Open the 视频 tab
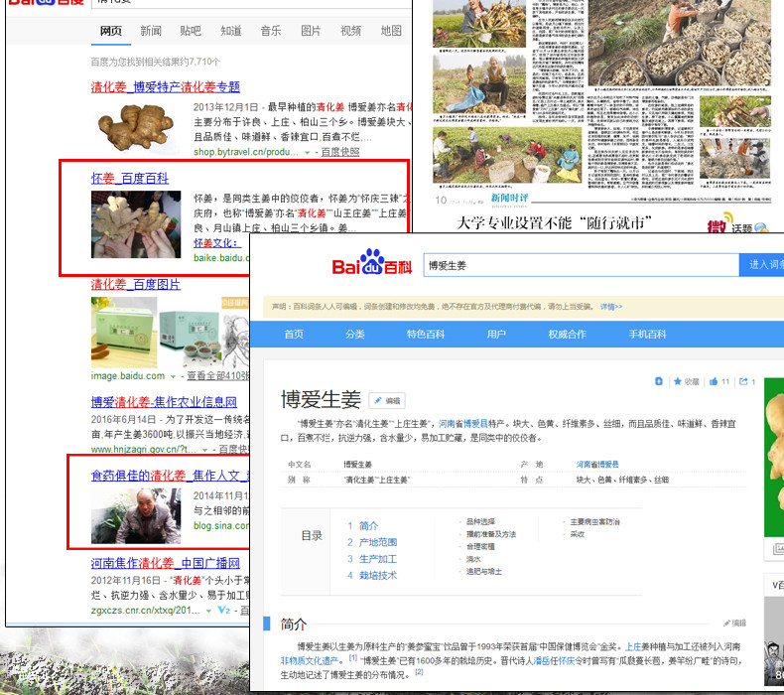 coord(350,31)
